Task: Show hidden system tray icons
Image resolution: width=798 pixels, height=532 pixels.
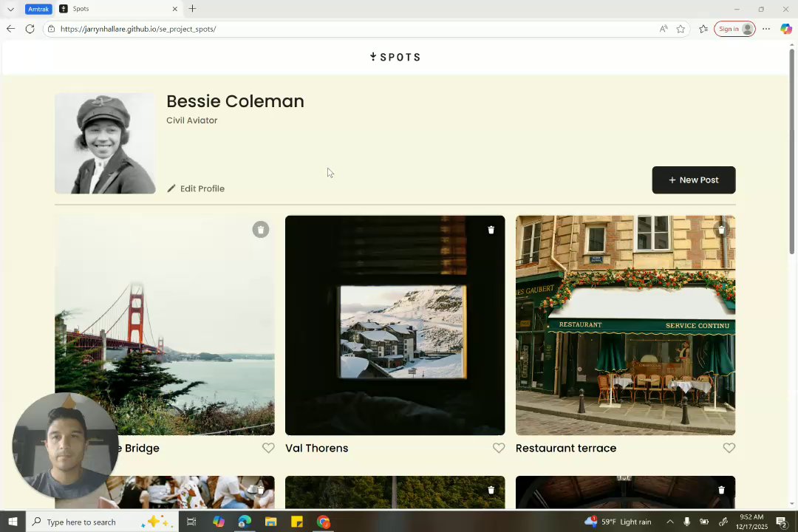Action: point(670,522)
